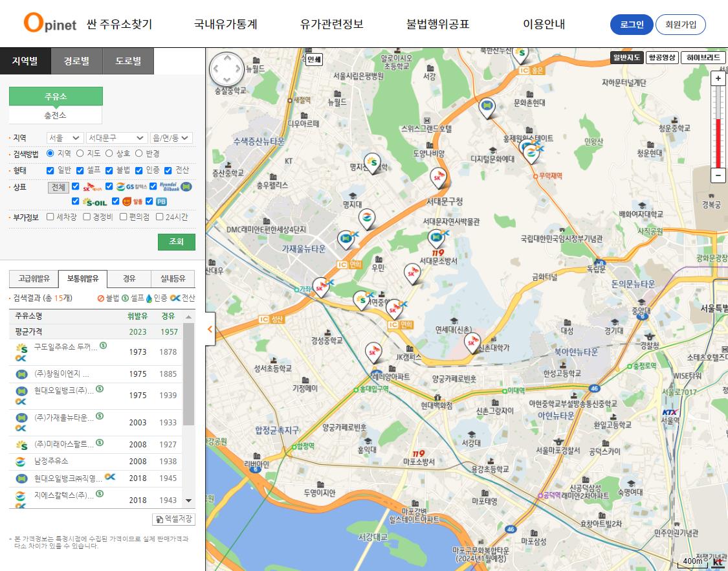The width and height of the screenshot is (728, 571).
Task: Click the Hyundai Oilbank marker near 문화촌현대
Action: (x=487, y=108)
